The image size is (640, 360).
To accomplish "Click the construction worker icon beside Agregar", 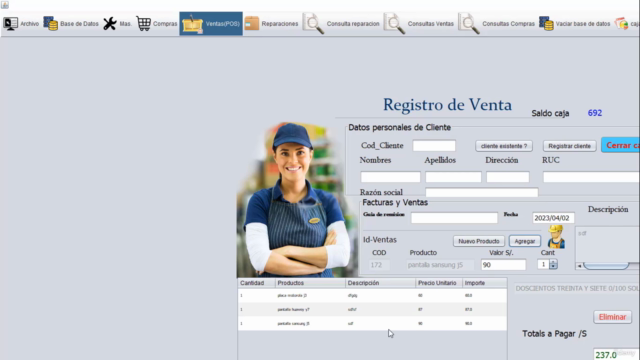I will point(556,237).
